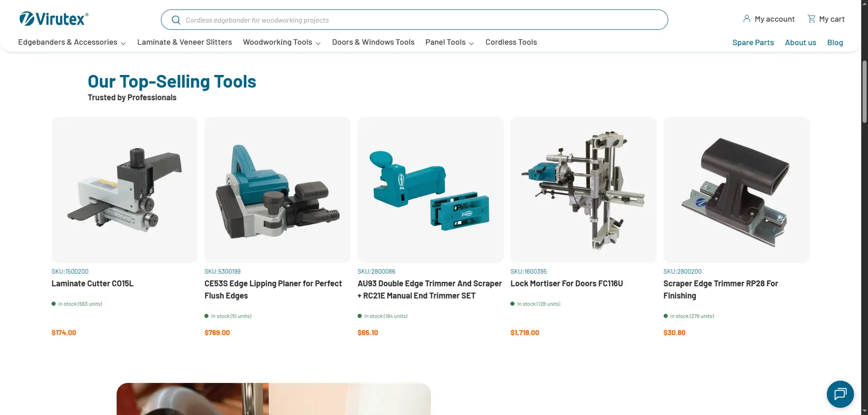The image size is (868, 415).
Task: Follow the Spare Parts link
Action: point(753,42)
